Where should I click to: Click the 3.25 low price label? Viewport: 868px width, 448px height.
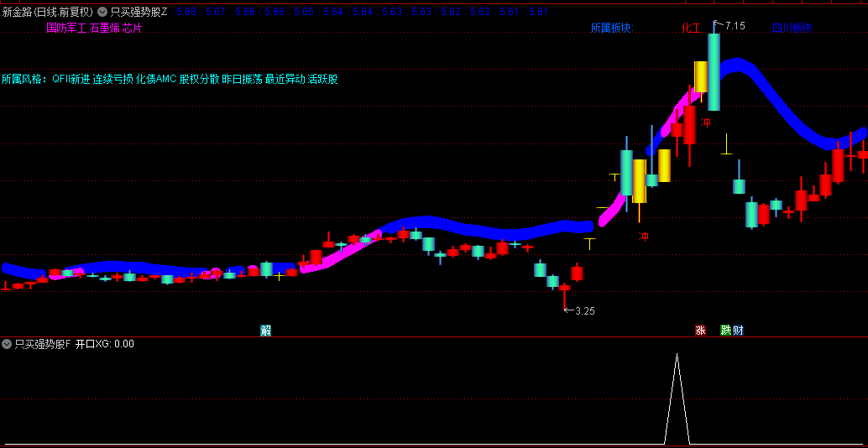(x=585, y=311)
